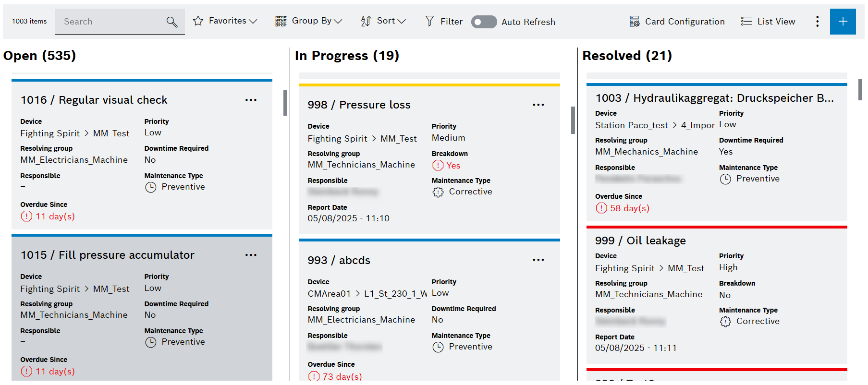
Task: Open ticket 999 / Oil leakage card title
Action: click(x=640, y=241)
